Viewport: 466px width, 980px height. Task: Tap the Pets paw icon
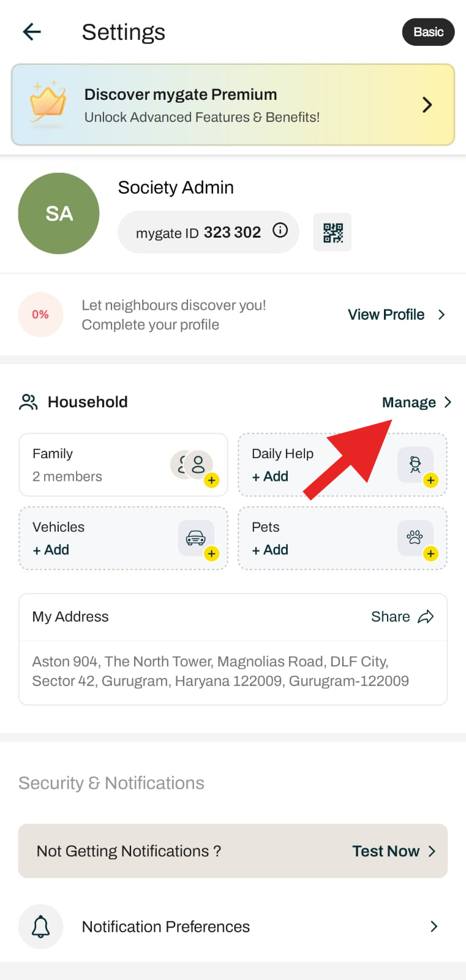click(x=415, y=538)
